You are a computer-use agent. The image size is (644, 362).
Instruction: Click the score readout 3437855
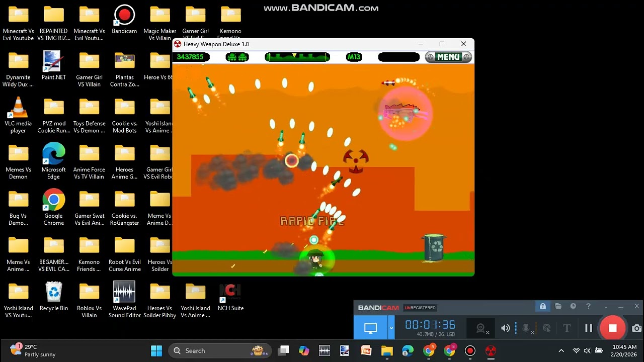pyautogui.click(x=190, y=57)
